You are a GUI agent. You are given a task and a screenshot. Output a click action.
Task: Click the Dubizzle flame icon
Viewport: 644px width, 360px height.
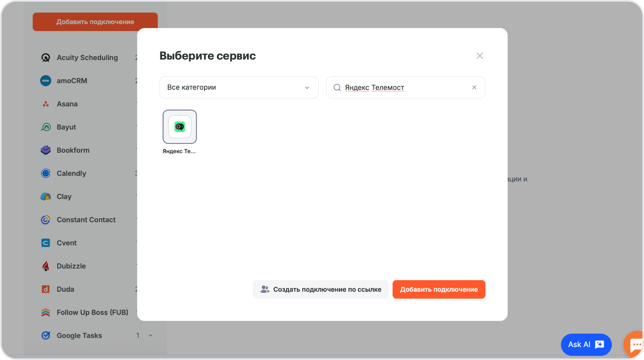(x=46, y=266)
